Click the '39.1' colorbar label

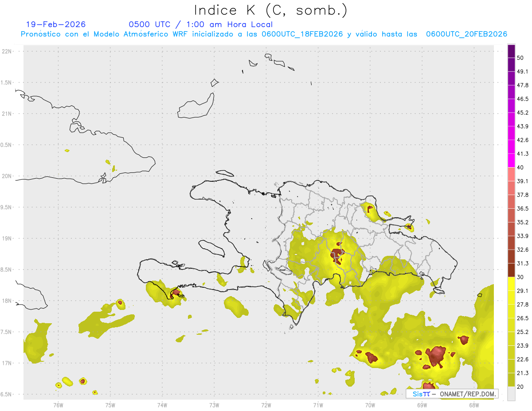[523, 181]
